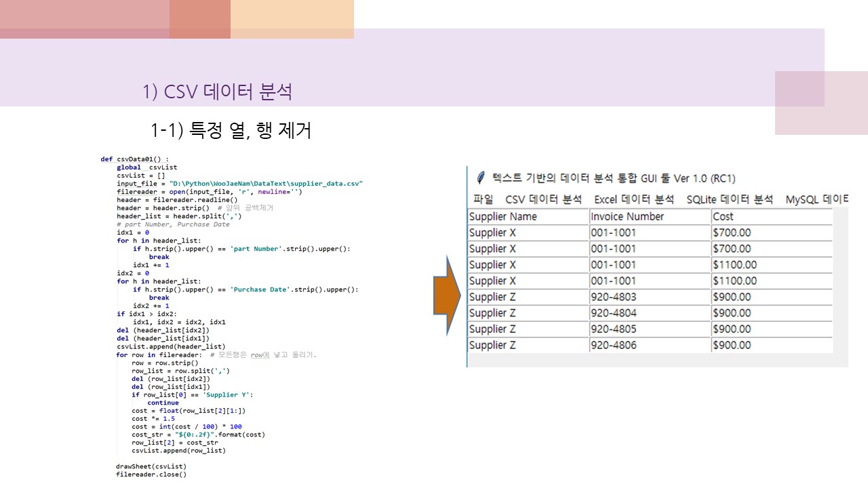Click the filereader.close() code line
Image resolution: width=868 pixels, height=488 pixels.
151,474
